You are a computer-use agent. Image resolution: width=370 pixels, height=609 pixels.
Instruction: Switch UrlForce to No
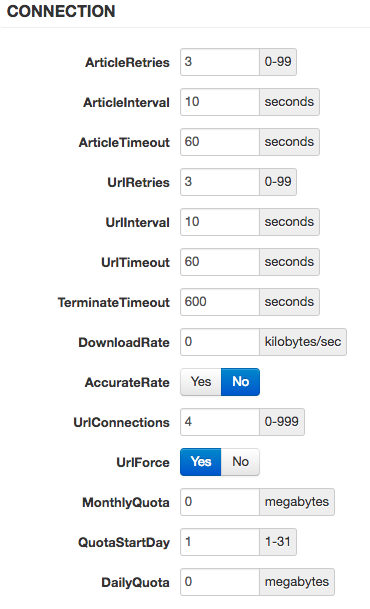pos(240,462)
